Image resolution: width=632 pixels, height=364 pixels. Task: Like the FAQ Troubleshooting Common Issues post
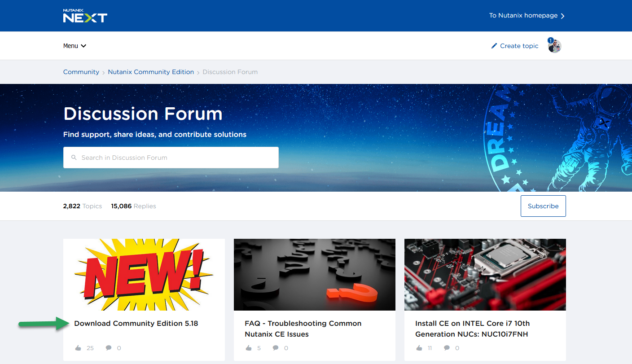[249, 348]
